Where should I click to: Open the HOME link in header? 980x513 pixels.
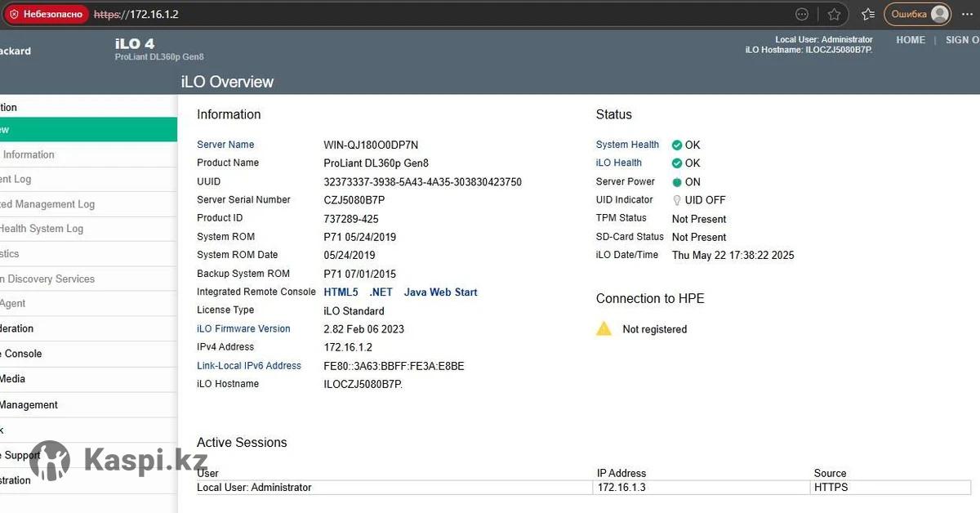tap(911, 40)
